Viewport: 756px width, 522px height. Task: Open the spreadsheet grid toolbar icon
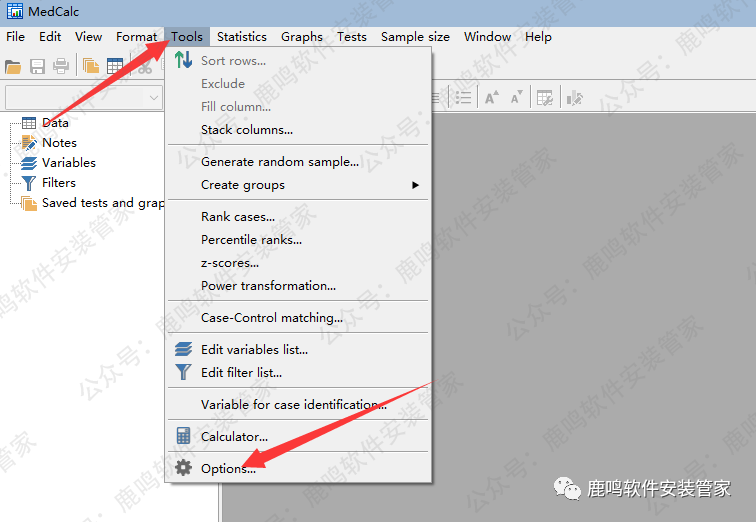click(115, 67)
